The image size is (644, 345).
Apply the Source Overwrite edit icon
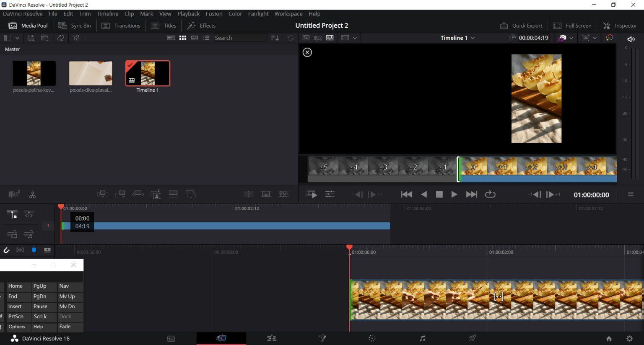click(191, 194)
